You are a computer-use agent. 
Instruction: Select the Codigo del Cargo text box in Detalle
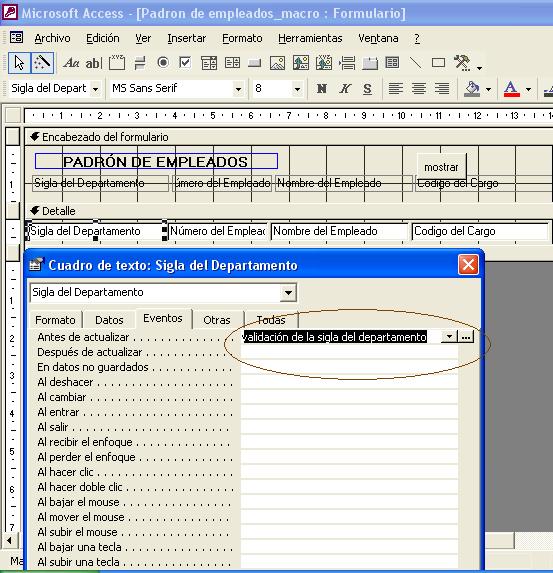[x=480, y=231]
